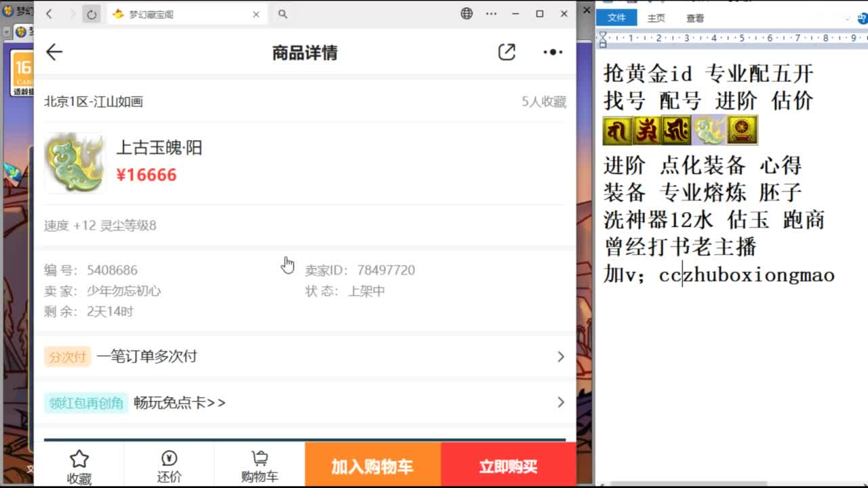
Task: Expand the 领红包再创角 promotion row chevron
Action: pyautogui.click(x=560, y=403)
